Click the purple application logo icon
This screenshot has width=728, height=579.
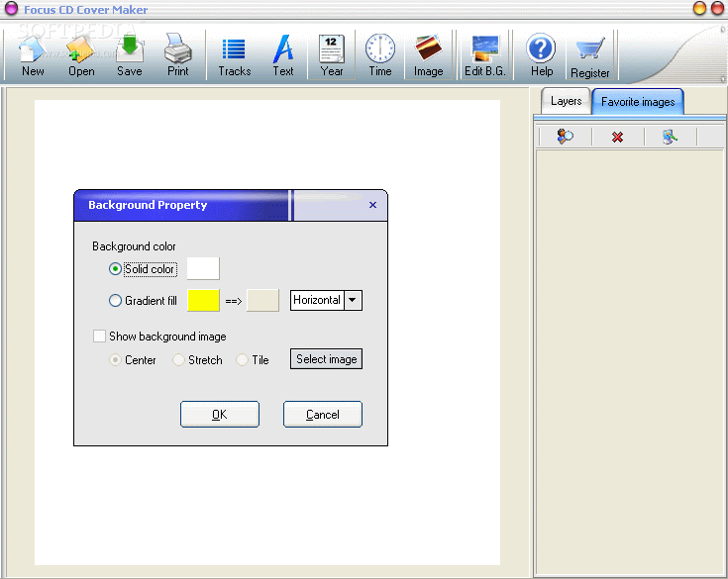11,8
